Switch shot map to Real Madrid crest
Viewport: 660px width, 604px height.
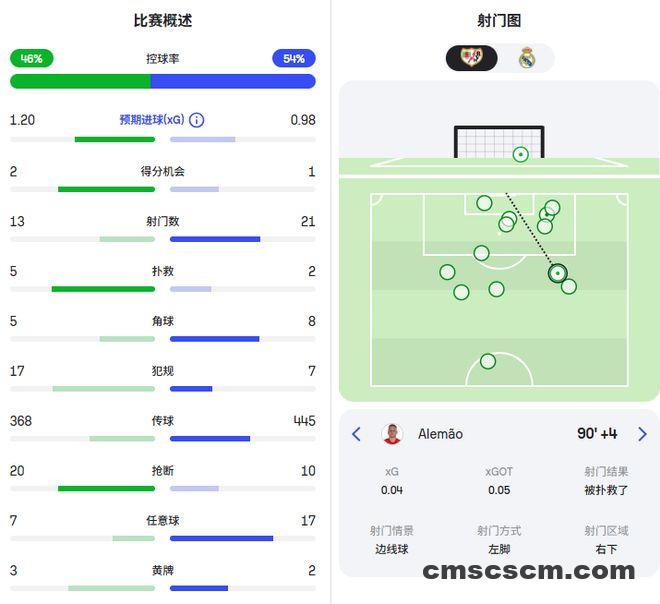(x=526, y=58)
